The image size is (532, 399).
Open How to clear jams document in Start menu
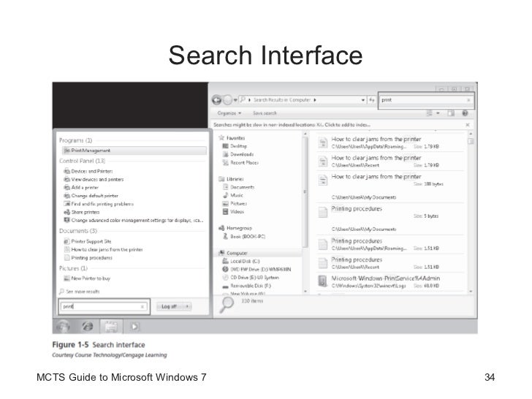104,249
